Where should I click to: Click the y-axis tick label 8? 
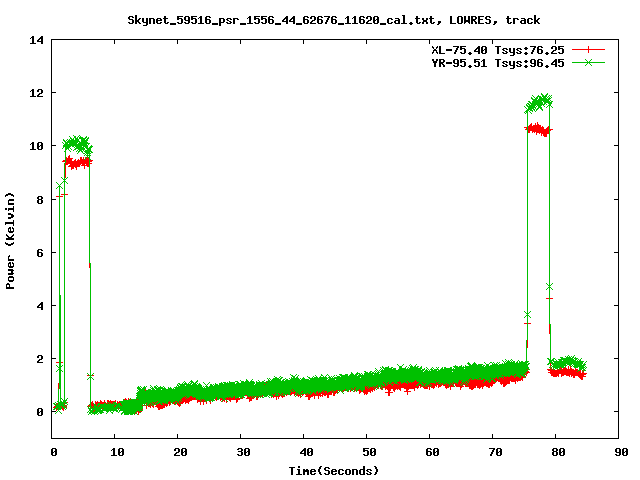pos(40,200)
